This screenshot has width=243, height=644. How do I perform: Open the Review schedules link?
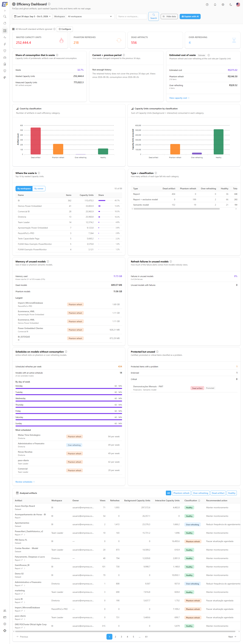(x=25, y=482)
